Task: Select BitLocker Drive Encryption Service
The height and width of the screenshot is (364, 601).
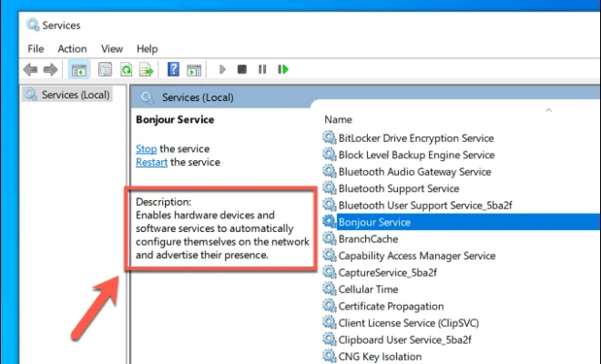Action: (x=416, y=138)
